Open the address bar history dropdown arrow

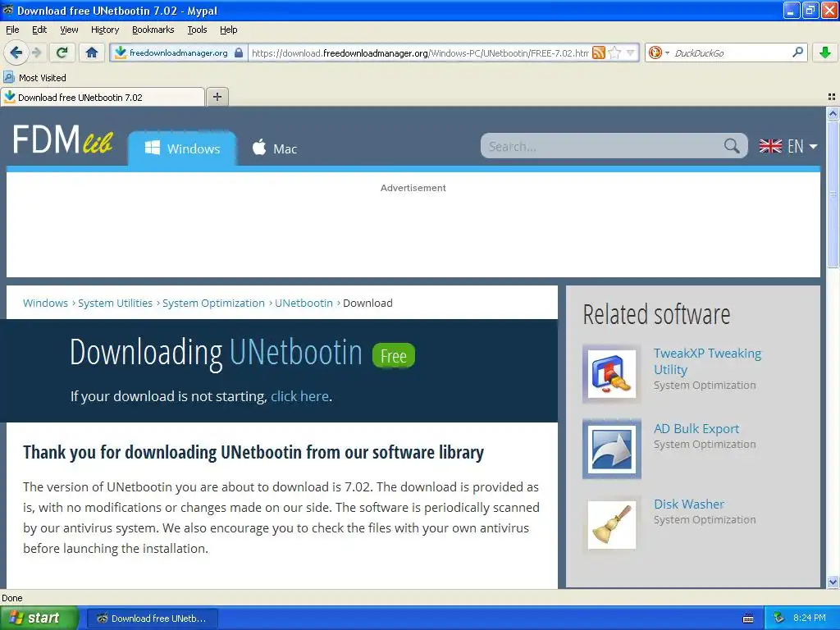(631, 52)
